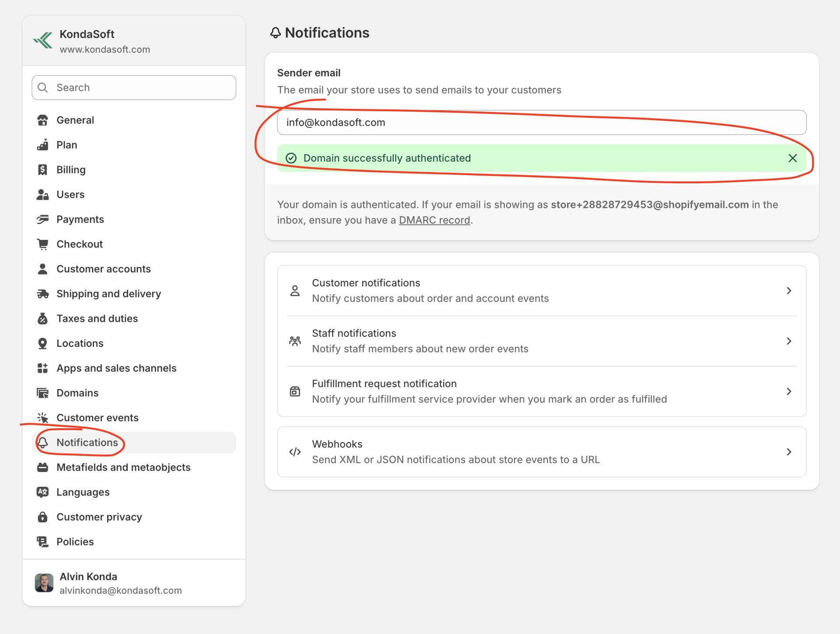Click the General store icon in sidebar
Image resolution: width=840 pixels, height=634 pixels.
coord(42,120)
